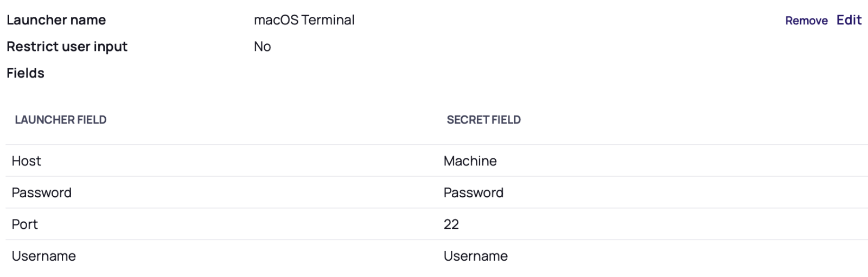The image size is (868, 277).
Task: Click the empty middle of the Port row
Action: 244,224
